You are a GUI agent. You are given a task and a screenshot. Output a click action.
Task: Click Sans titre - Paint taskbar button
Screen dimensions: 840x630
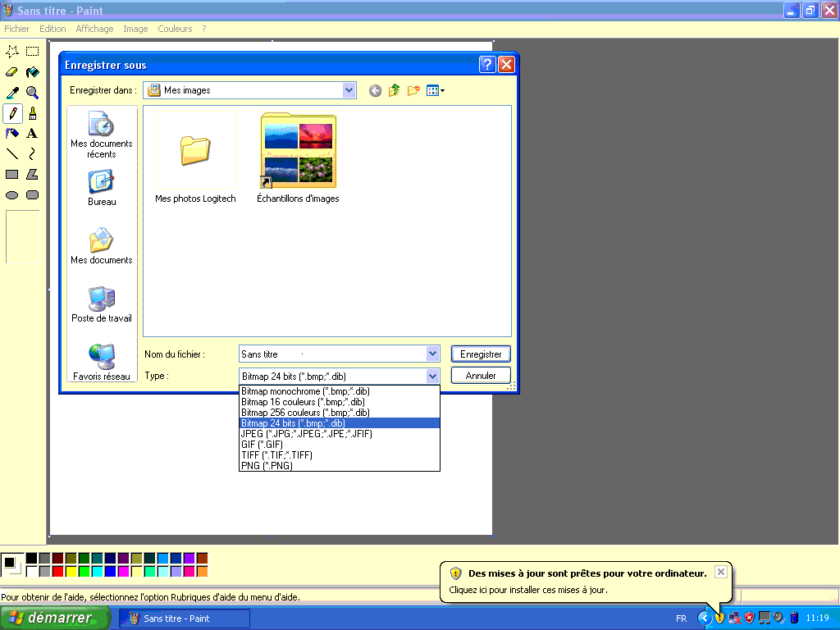point(185,619)
